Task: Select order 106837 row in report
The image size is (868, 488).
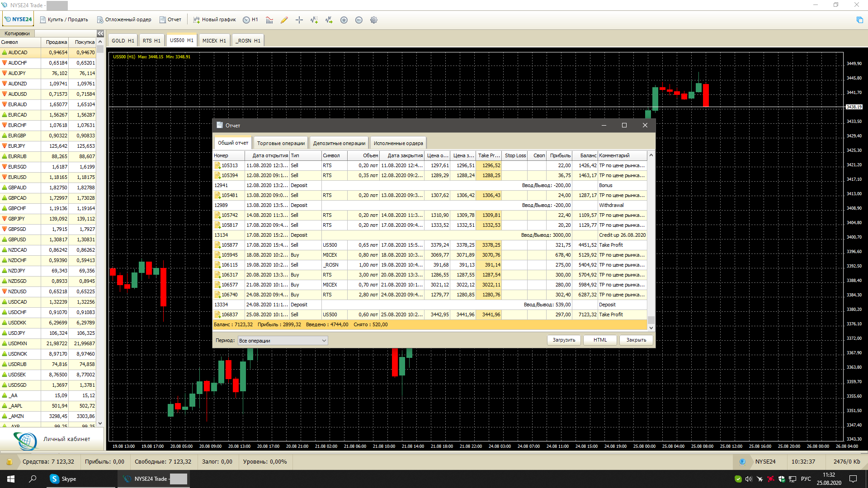Action: pyautogui.click(x=430, y=315)
